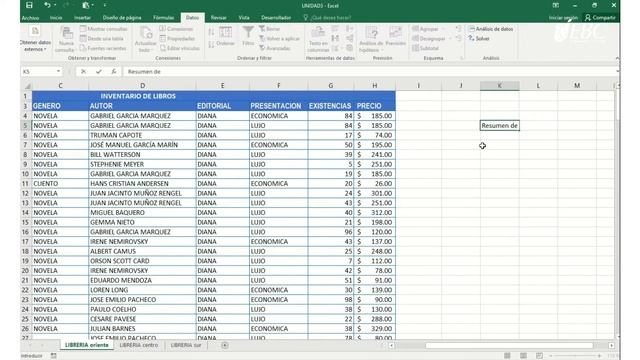Viewport: 640px width, 360px height.
Task: Select the LIBRERIA centro sheet tab
Action: click(138, 345)
